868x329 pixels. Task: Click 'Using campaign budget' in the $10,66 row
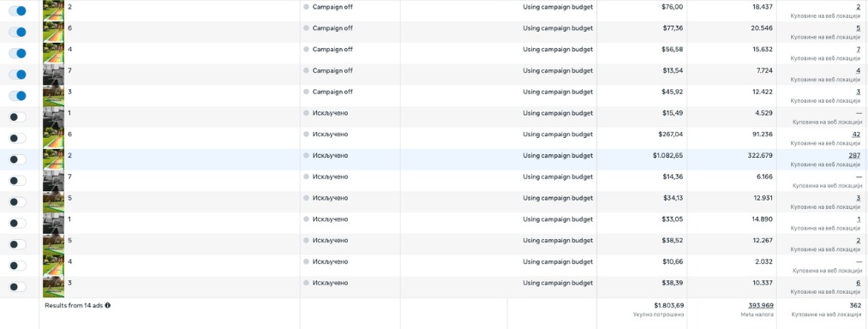click(558, 261)
